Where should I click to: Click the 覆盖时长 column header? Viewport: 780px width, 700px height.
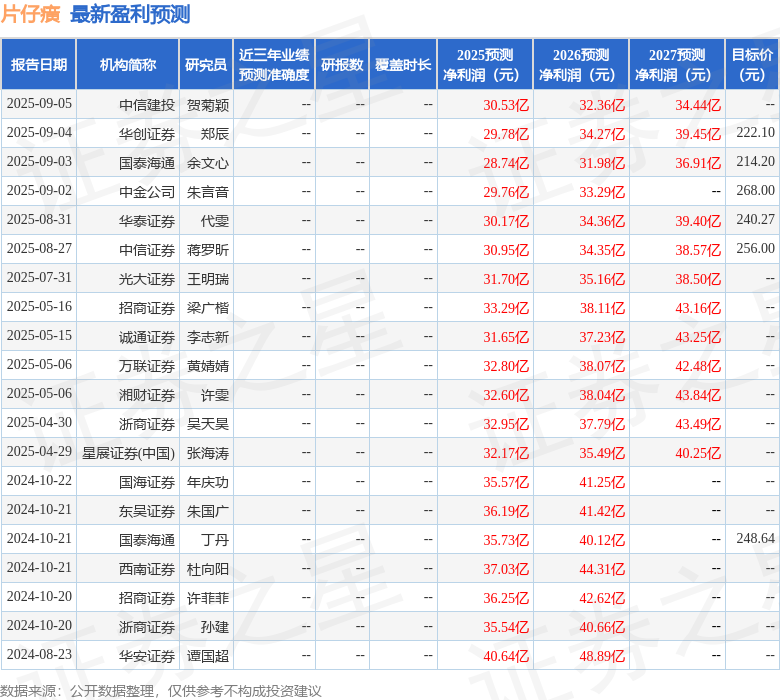(x=403, y=65)
